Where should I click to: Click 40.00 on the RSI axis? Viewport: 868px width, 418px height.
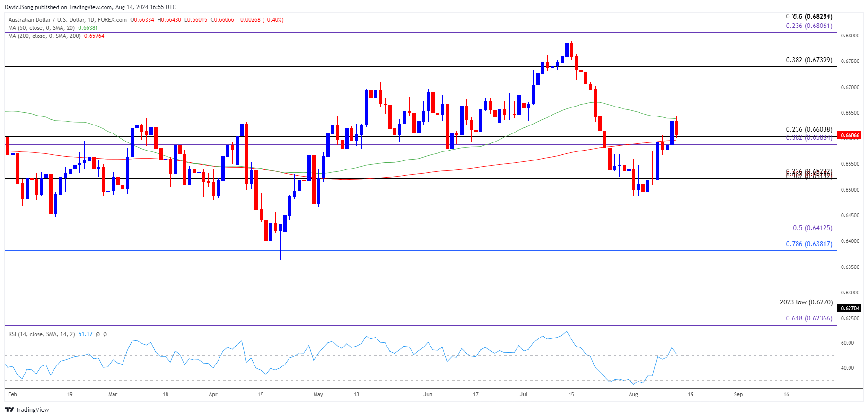(847, 368)
